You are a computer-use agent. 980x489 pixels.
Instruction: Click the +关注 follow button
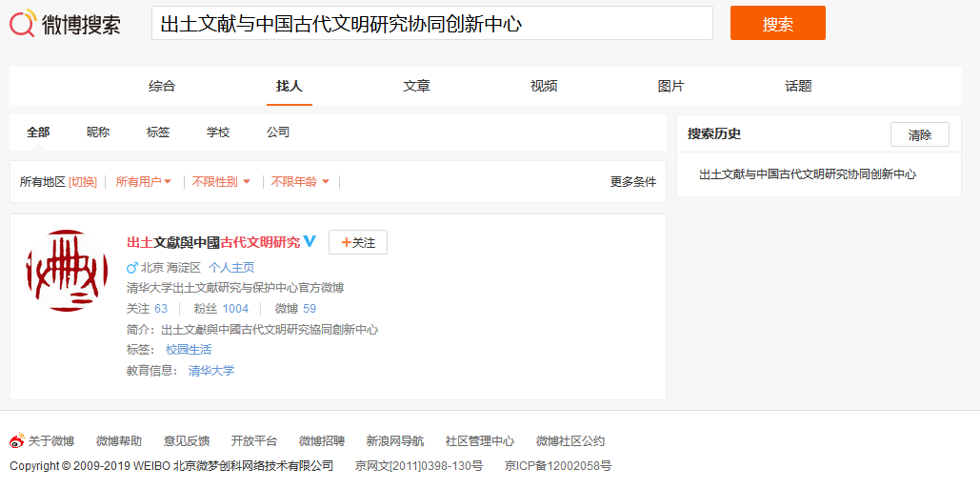[358, 243]
